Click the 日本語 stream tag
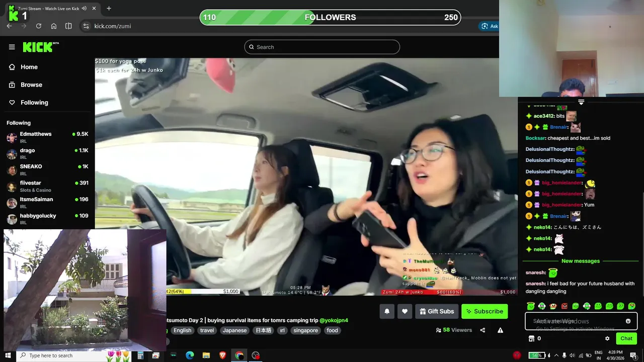 [x=263, y=330]
